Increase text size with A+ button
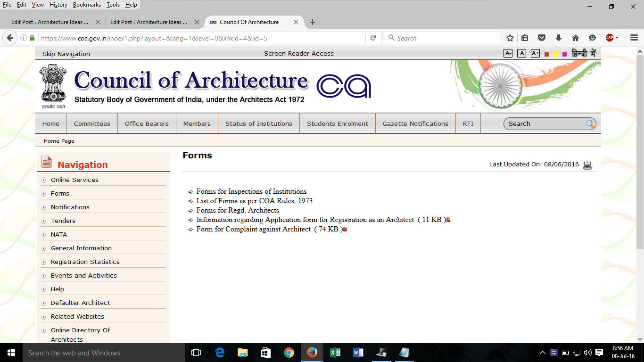 coord(535,53)
